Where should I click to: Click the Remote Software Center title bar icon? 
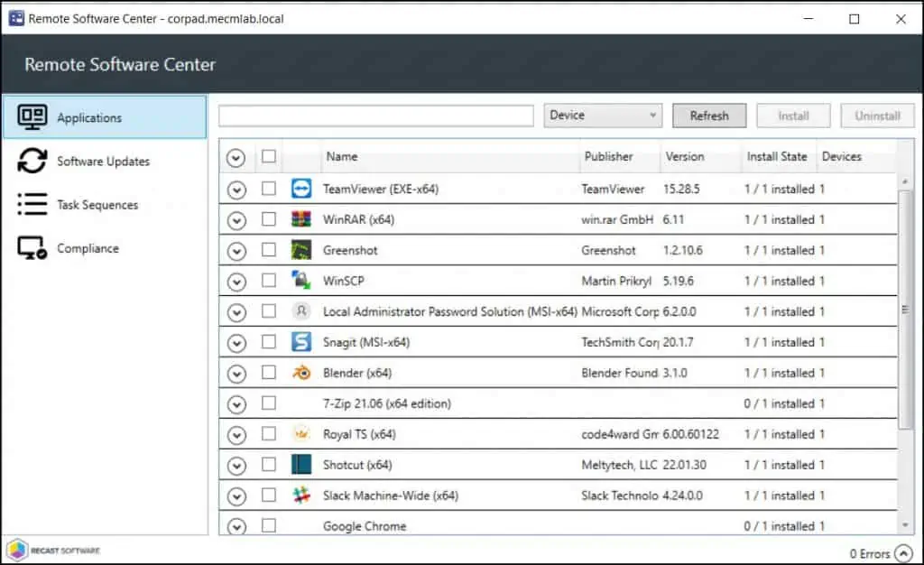(x=16, y=18)
